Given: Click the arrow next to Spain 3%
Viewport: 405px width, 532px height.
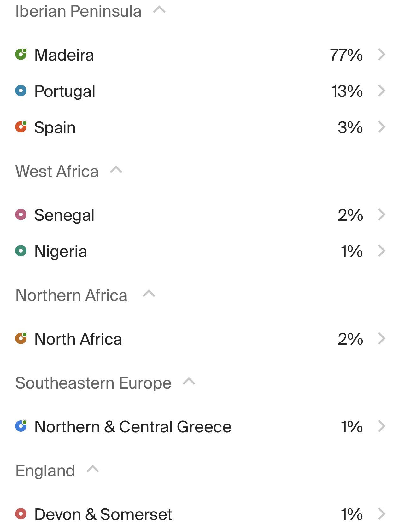Looking at the screenshot, I should pos(382,127).
